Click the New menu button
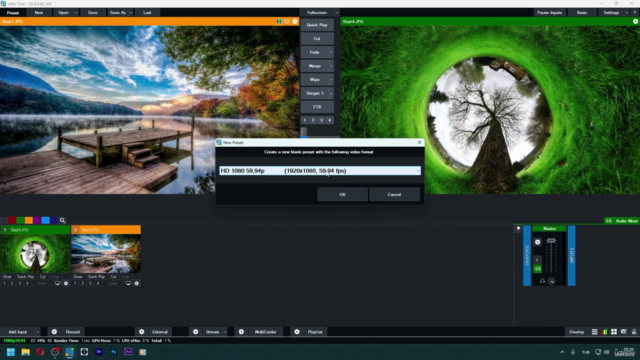The width and height of the screenshot is (640, 360). 39,13
